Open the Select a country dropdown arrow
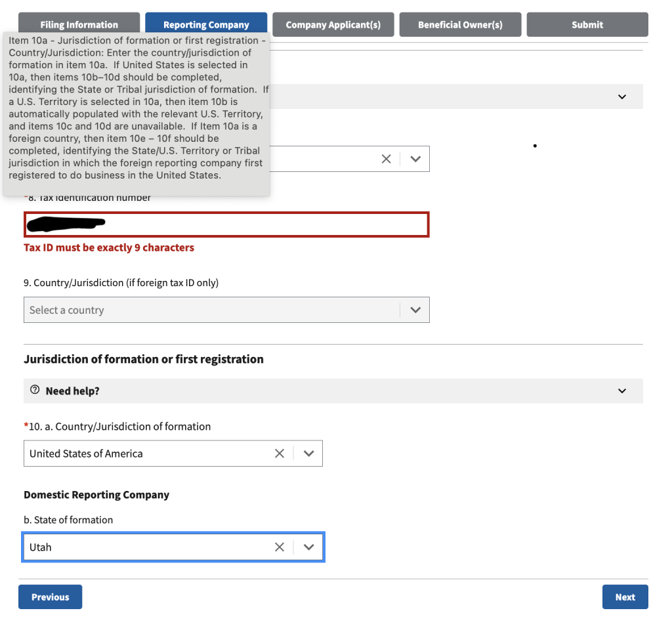 415,310
